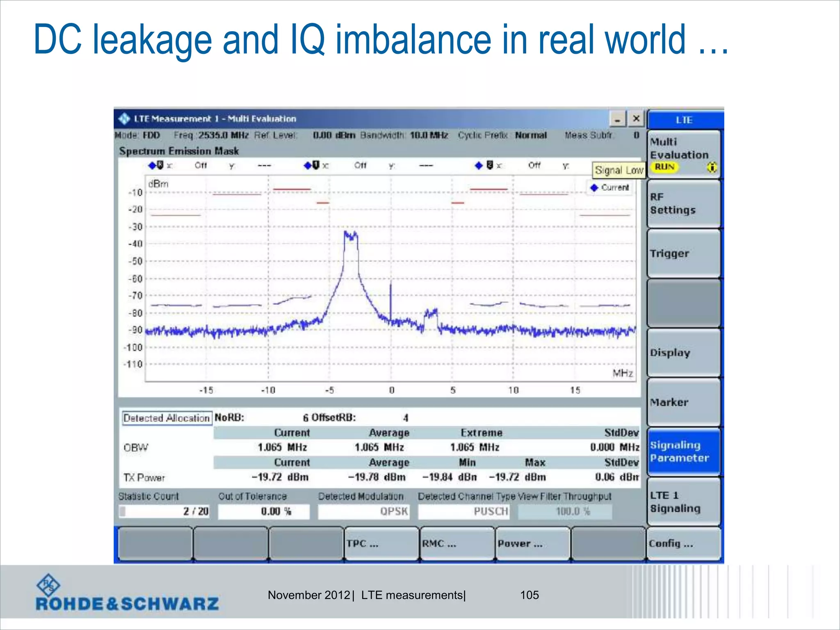
Task: Click the Statistic Count progress bar
Action: point(164,511)
